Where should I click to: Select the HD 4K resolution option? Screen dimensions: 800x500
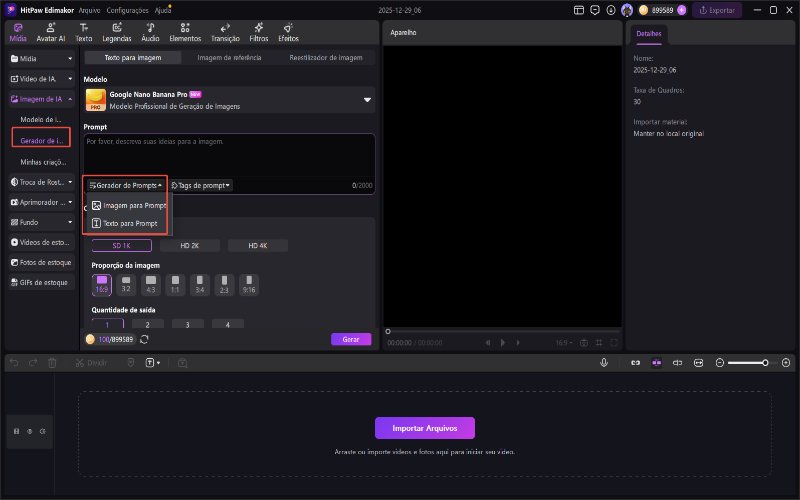(258, 245)
